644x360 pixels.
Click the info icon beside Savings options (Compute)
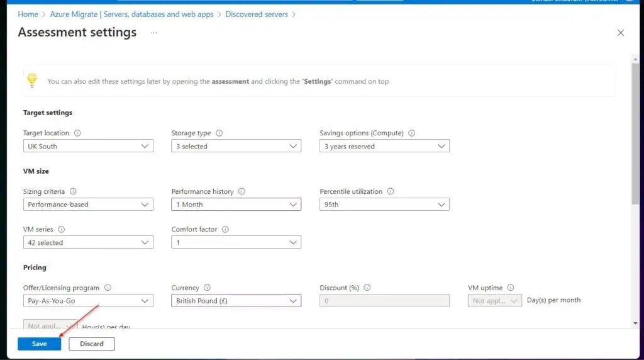[x=411, y=133]
